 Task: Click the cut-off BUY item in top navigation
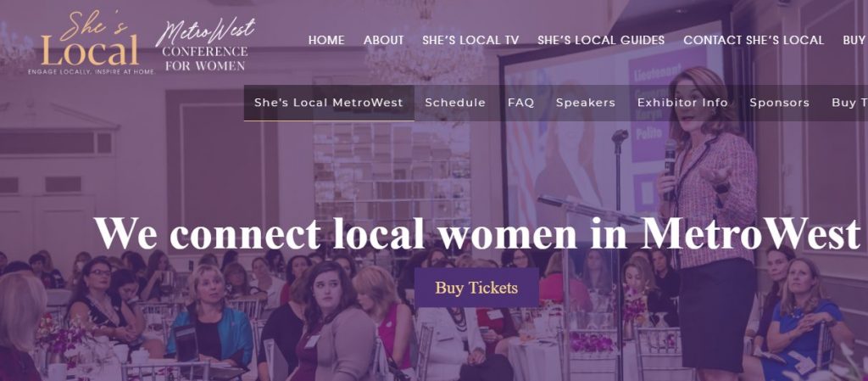[854, 41]
